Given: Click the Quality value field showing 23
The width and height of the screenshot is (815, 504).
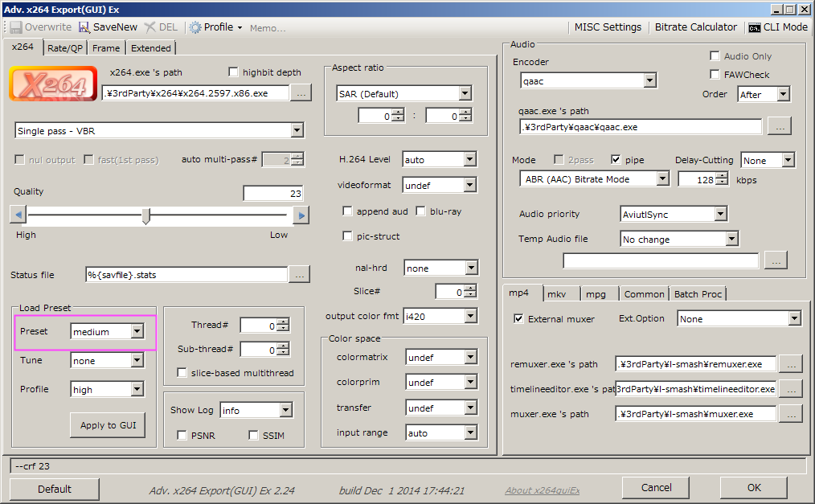Looking at the screenshot, I should (x=273, y=193).
